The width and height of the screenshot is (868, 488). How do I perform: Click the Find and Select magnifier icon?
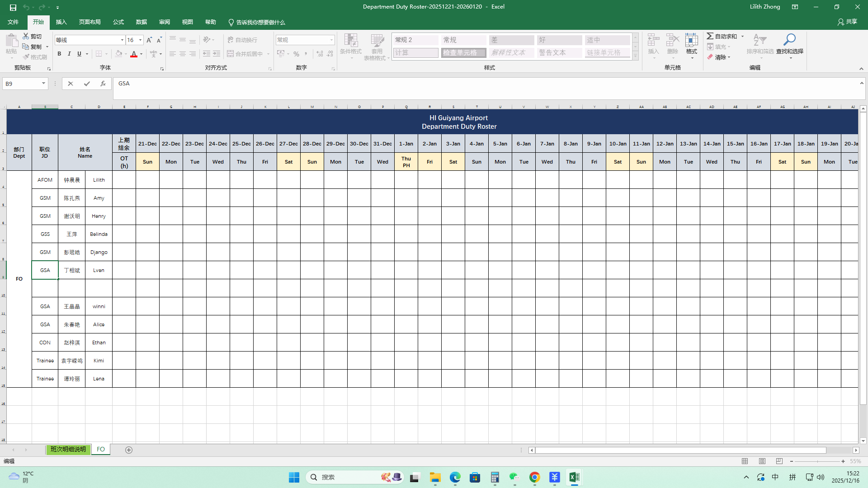[x=789, y=40]
